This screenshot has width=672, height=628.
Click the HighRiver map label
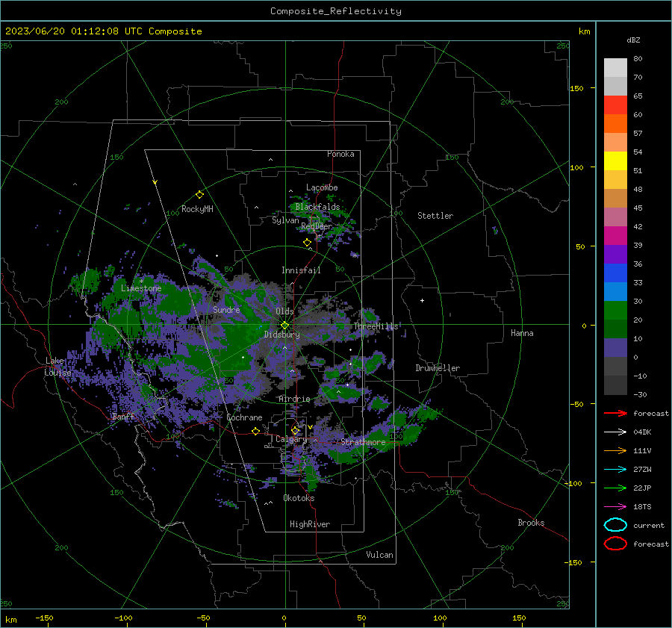point(310,524)
